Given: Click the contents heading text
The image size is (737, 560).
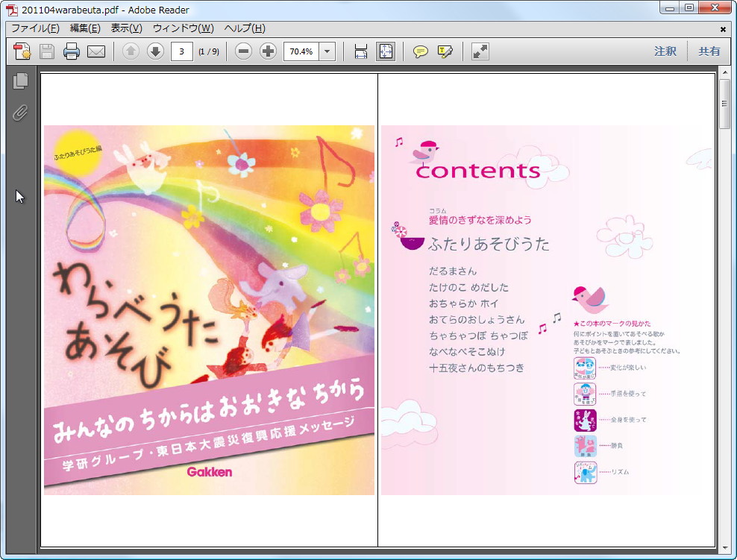Looking at the screenshot, I should (477, 170).
